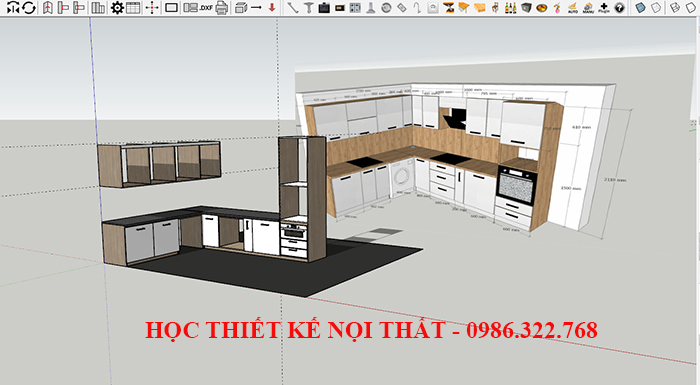This screenshot has height=385, width=700.
Task: Click the three vertical panels icon
Action: click(98, 7)
